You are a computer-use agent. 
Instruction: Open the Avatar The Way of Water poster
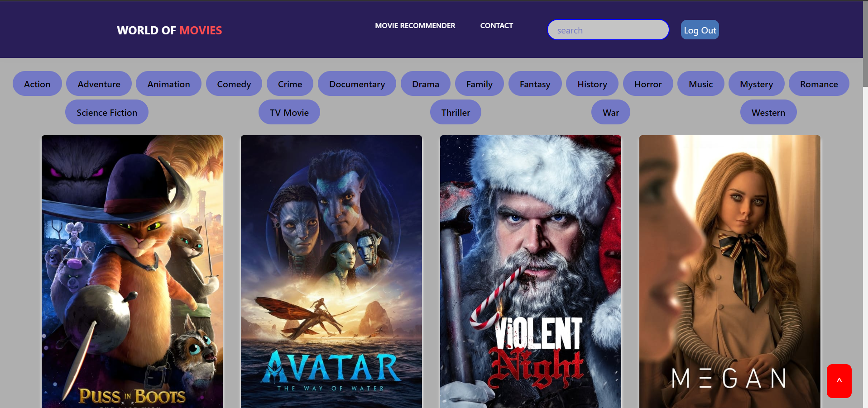point(331,271)
